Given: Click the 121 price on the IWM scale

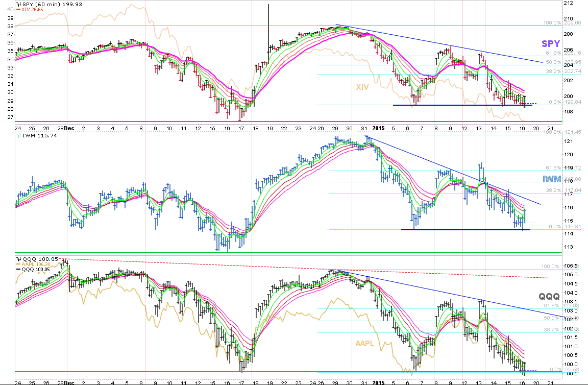Looking at the screenshot, I should pyautogui.click(x=568, y=141).
